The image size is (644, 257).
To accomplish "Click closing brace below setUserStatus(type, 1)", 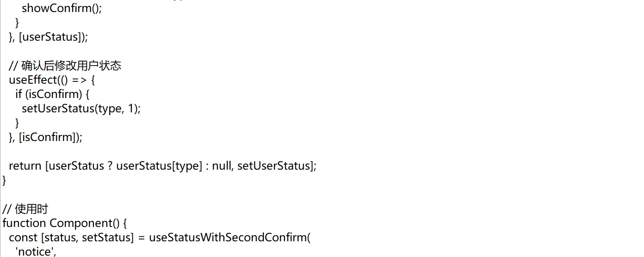I will pyautogui.click(x=18, y=123).
